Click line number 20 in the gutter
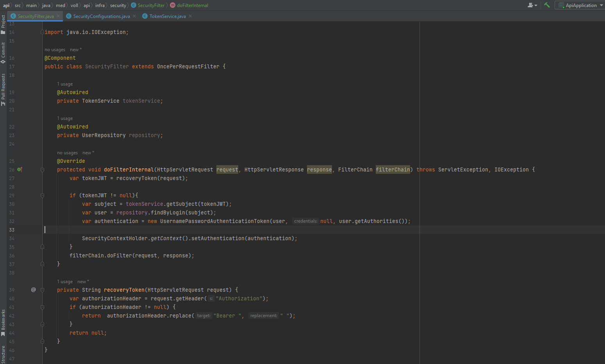 pos(12,101)
